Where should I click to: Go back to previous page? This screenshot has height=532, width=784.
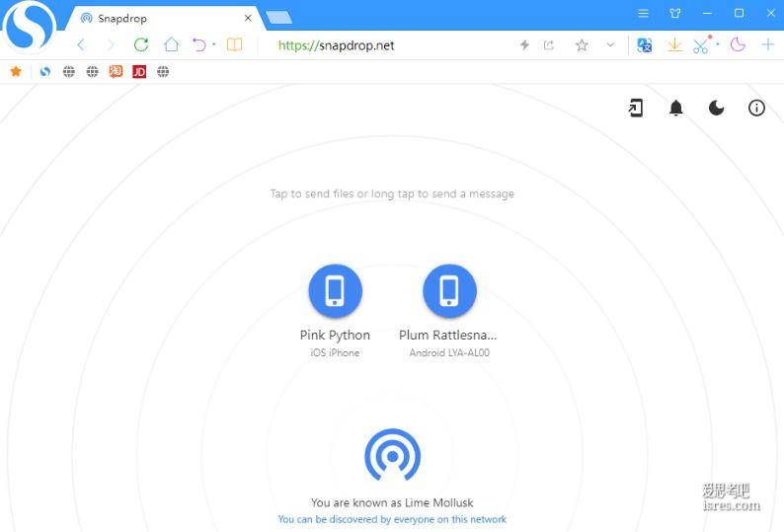81,45
